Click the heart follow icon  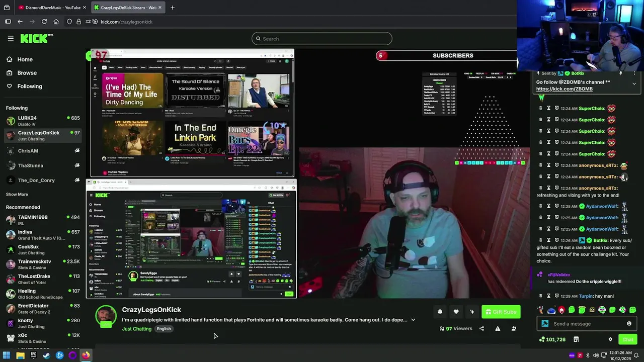(x=456, y=312)
